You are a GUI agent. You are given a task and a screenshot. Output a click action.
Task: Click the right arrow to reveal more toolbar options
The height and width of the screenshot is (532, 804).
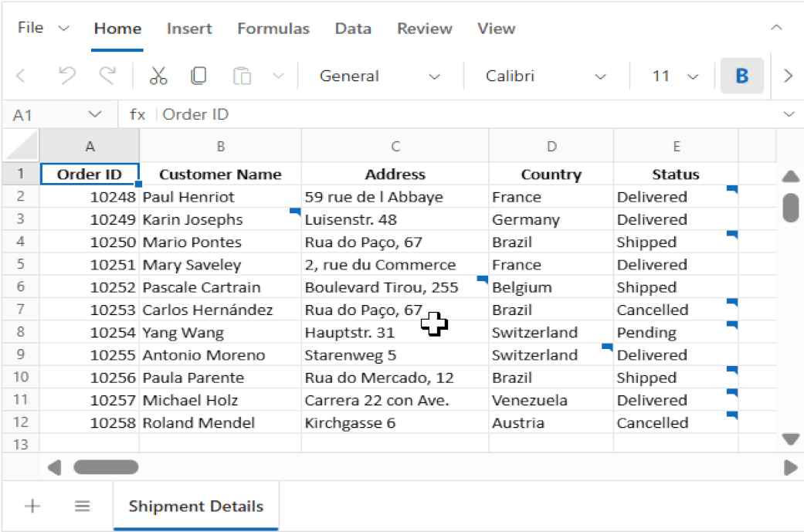tap(788, 76)
